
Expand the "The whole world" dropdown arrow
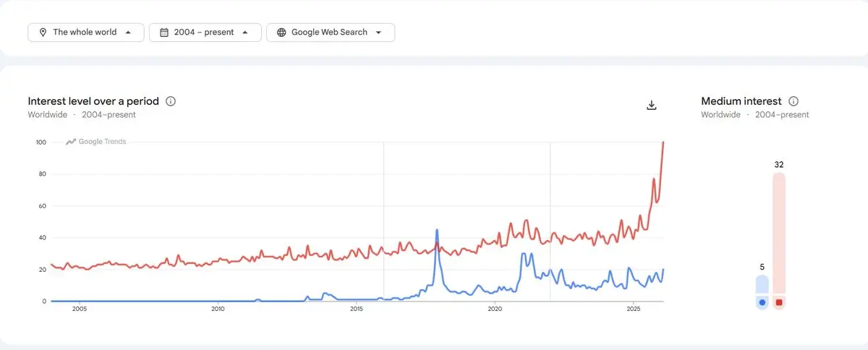(x=129, y=33)
